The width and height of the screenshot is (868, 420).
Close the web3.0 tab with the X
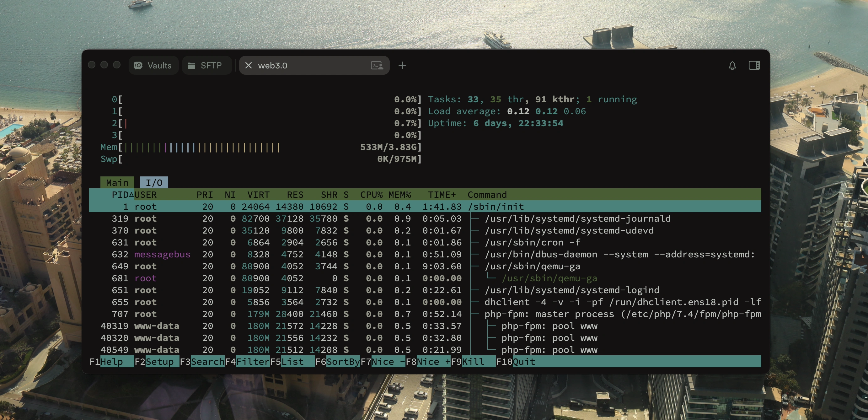tap(248, 65)
